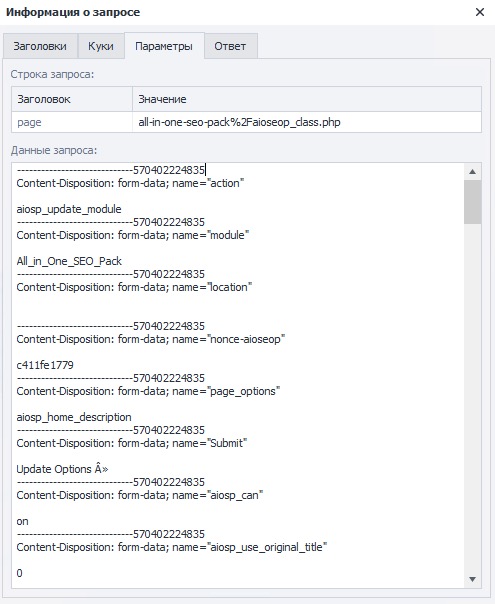Select the all-in-one-seo-pack value cell
Screen dimensions: 495x604
[x=307, y=122]
